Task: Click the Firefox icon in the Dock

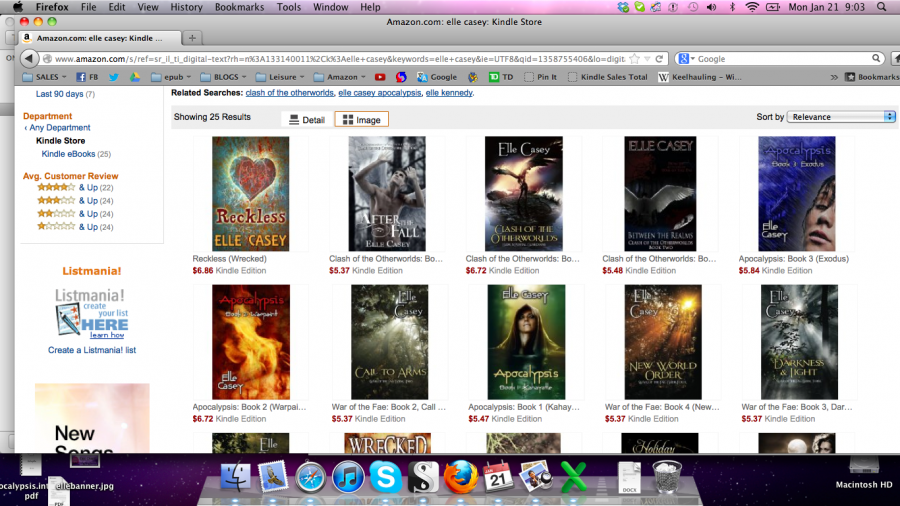Action: tap(460, 476)
